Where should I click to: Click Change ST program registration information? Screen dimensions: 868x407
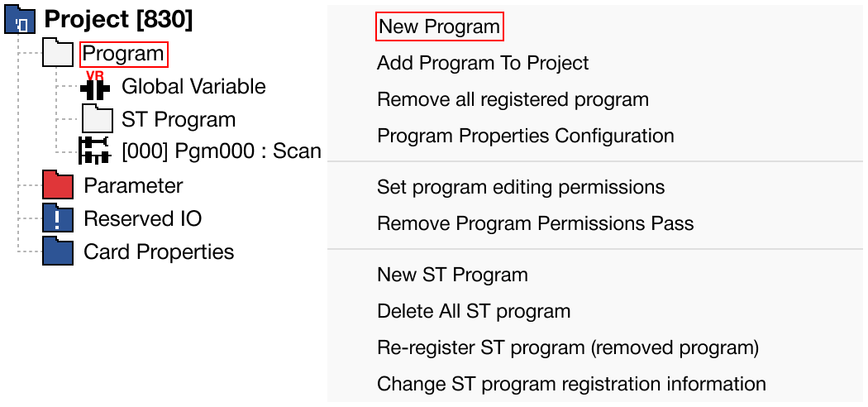tap(571, 384)
